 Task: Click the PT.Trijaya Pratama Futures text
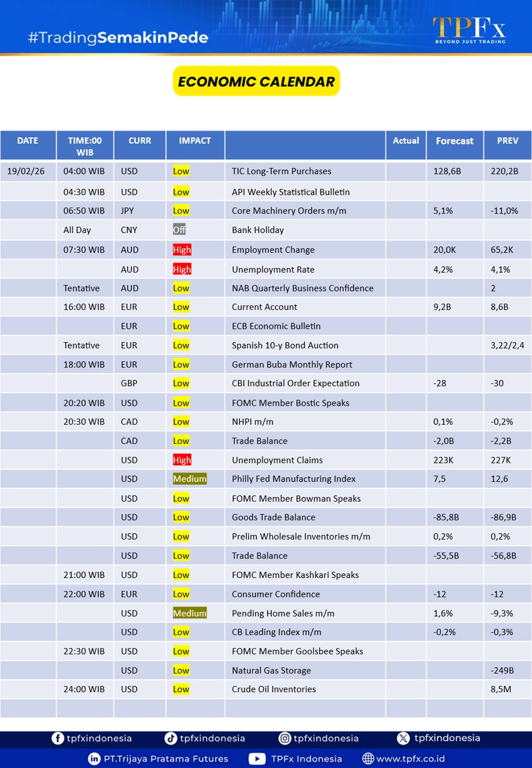pos(166,759)
